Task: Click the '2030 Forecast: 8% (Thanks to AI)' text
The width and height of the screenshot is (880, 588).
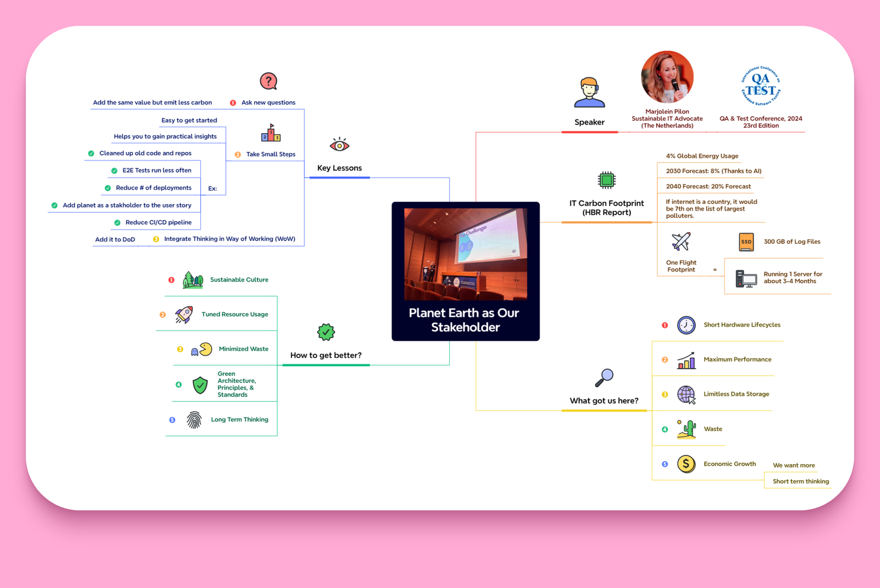Action: [714, 171]
